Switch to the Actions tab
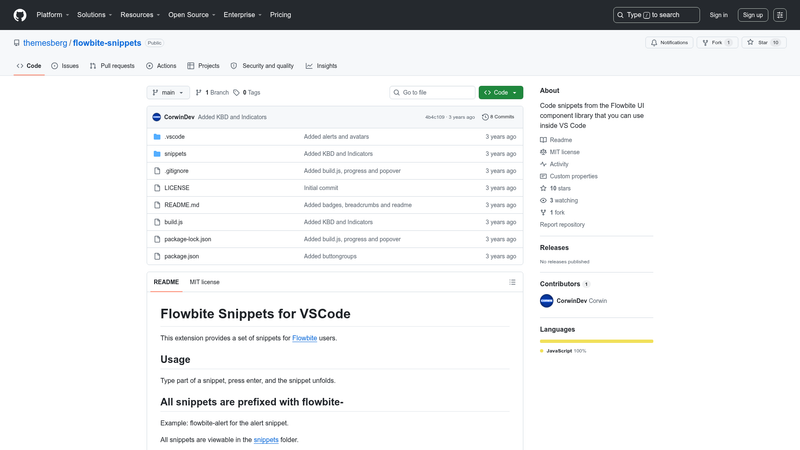This screenshot has width=800, height=450. tap(161, 66)
